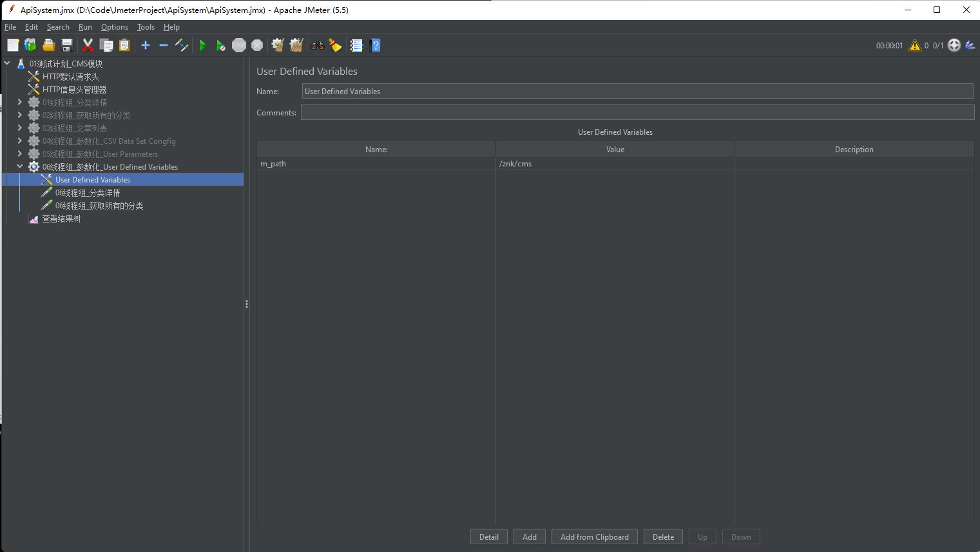Open the Help menu
Image resolution: width=980 pixels, height=552 pixels.
171,27
